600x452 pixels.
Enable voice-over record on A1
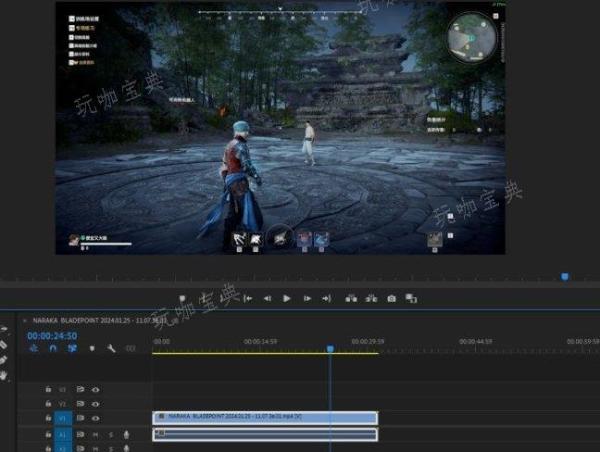click(x=126, y=434)
